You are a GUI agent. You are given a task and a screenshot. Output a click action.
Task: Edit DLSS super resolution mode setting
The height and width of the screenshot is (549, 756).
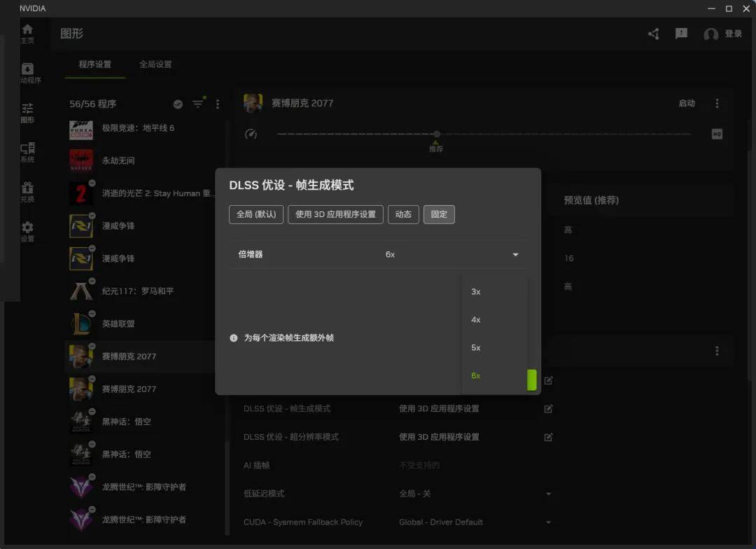click(548, 437)
